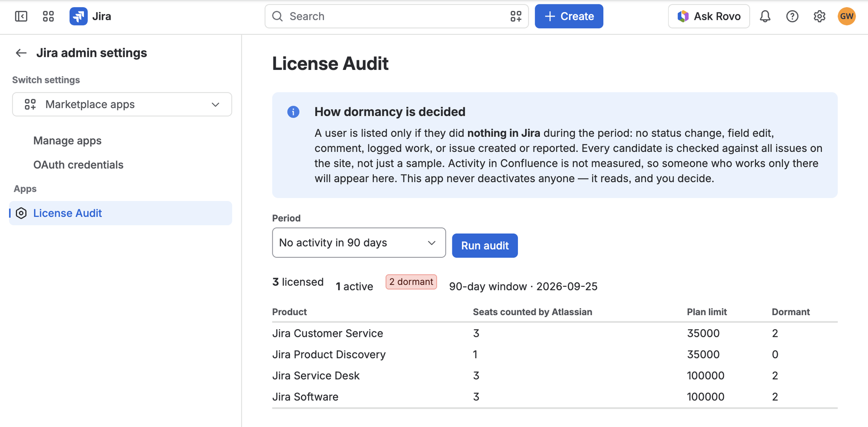Click the Apps section label in the sidebar
Screen dimensions: 868x427
click(25, 189)
